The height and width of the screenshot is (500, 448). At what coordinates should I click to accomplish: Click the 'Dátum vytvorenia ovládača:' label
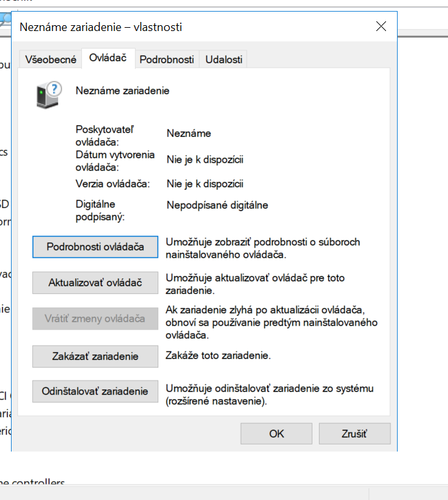[115, 161]
